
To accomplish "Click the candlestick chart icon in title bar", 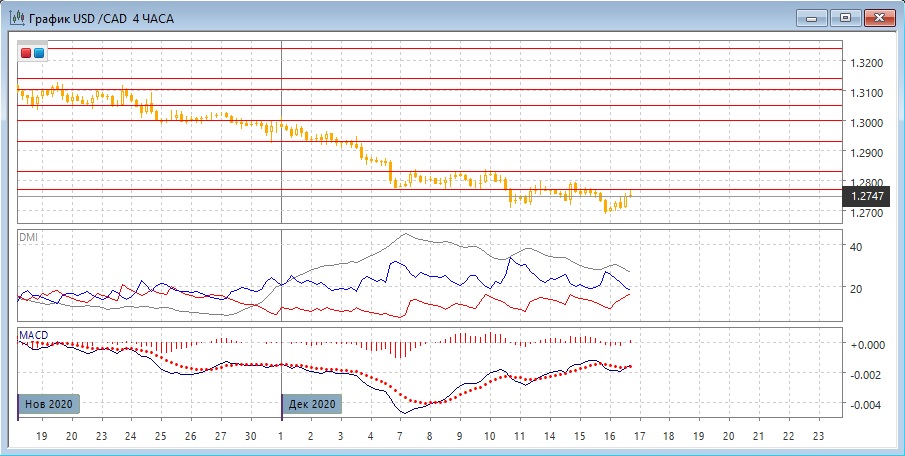I will click(17, 18).
